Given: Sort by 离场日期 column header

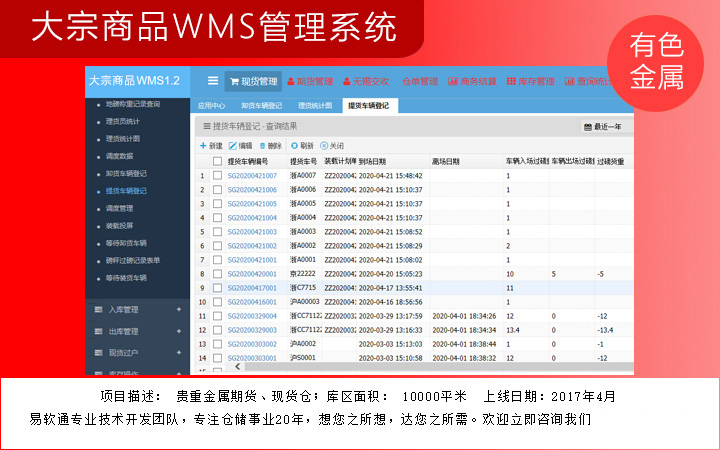Looking at the screenshot, I should click(x=445, y=162).
